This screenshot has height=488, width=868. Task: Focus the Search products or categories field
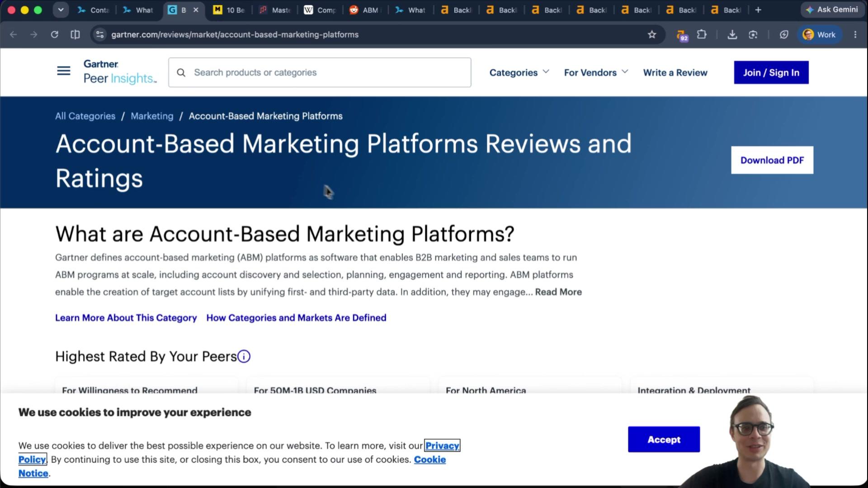(x=320, y=72)
